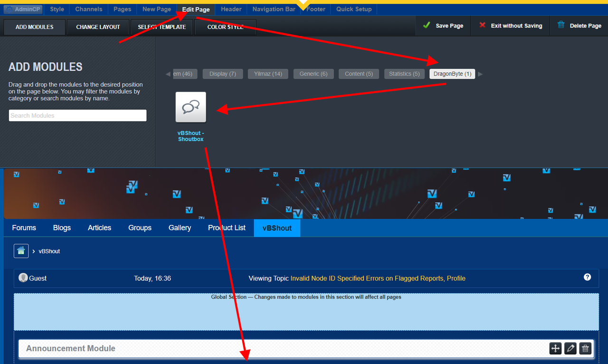Open the Style menu
Image resolution: width=608 pixels, height=364 pixels.
pos(57,9)
